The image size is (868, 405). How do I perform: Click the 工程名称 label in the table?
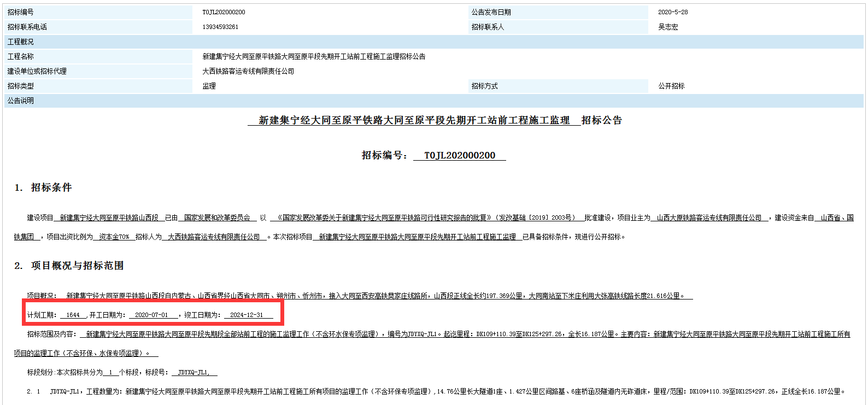point(21,56)
